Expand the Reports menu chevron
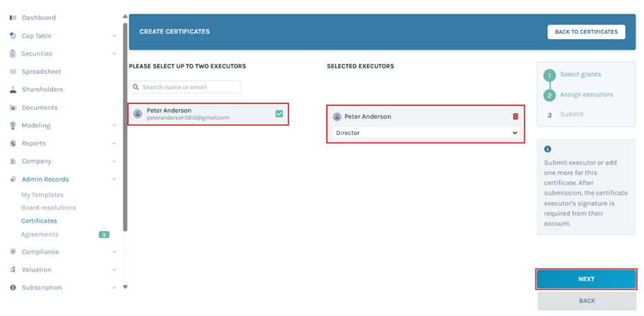The width and height of the screenshot is (644, 316). pos(114,144)
